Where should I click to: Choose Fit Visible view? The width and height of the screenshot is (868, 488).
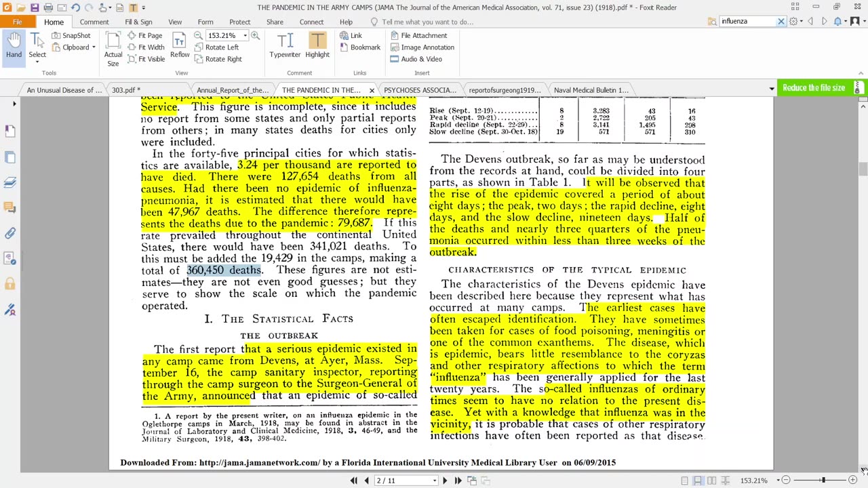pos(146,59)
